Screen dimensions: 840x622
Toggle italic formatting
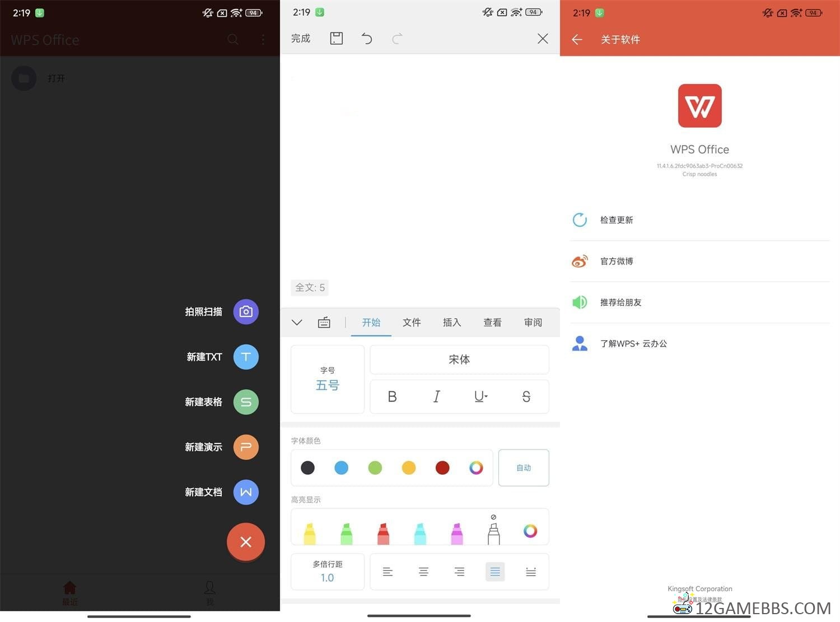437,396
